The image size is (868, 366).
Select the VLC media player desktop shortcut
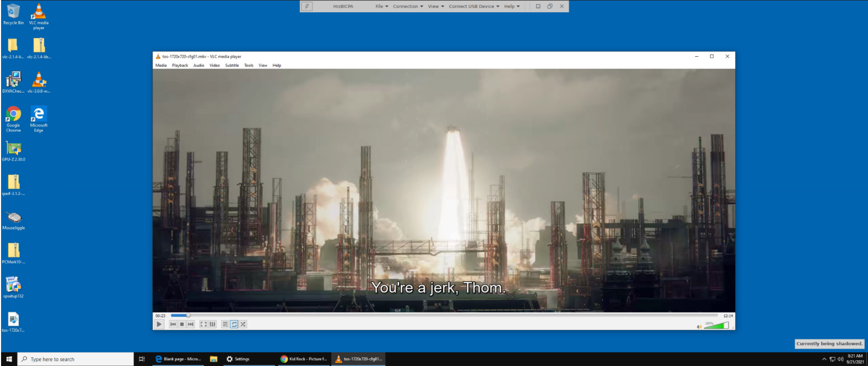tap(39, 16)
